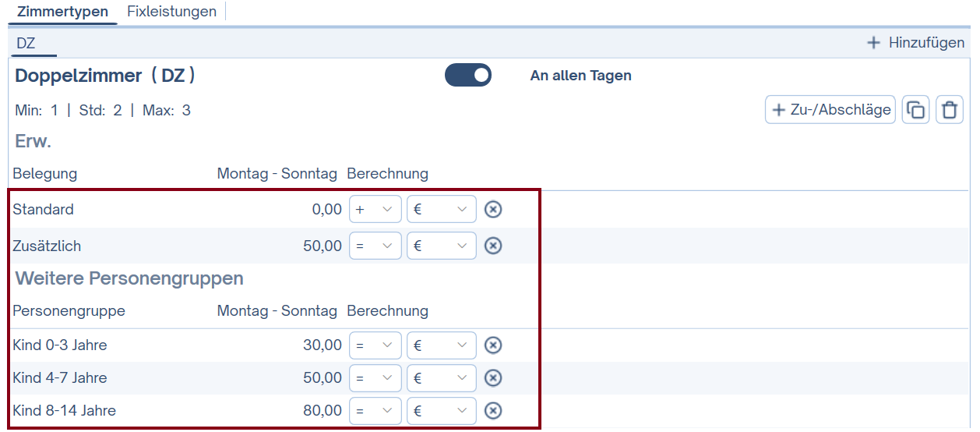Open Standard row currency dropdown
980x432 pixels.
tap(441, 209)
